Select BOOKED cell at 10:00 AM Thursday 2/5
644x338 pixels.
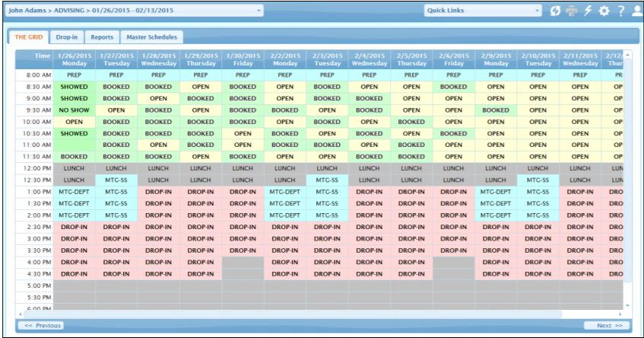point(411,122)
